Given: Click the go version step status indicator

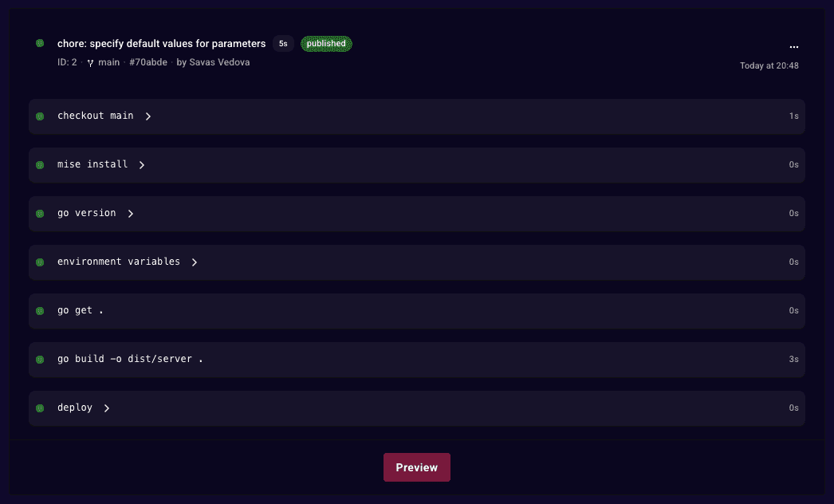Looking at the screenshot, I should point(40,214).
